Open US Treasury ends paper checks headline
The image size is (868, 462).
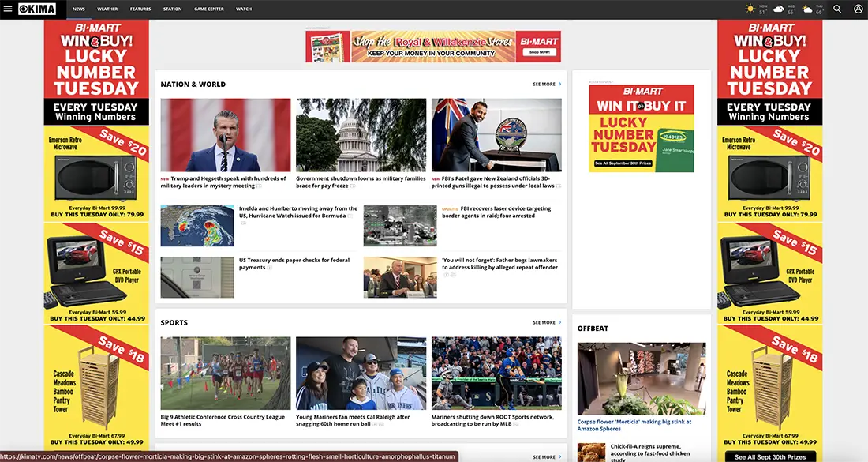pyautogui.click(x=294, y=264)
